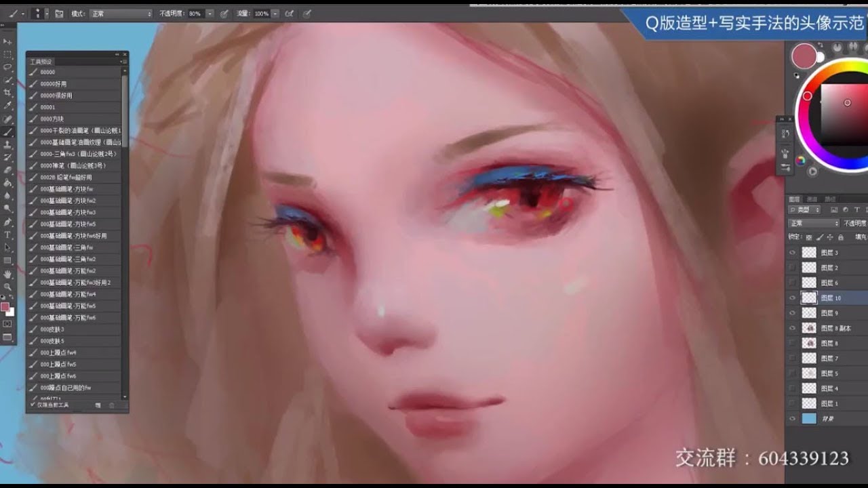The image size is (868, 488).
Task: Click the foreground color swatch in toolbar
Action: tap(5, 308)
